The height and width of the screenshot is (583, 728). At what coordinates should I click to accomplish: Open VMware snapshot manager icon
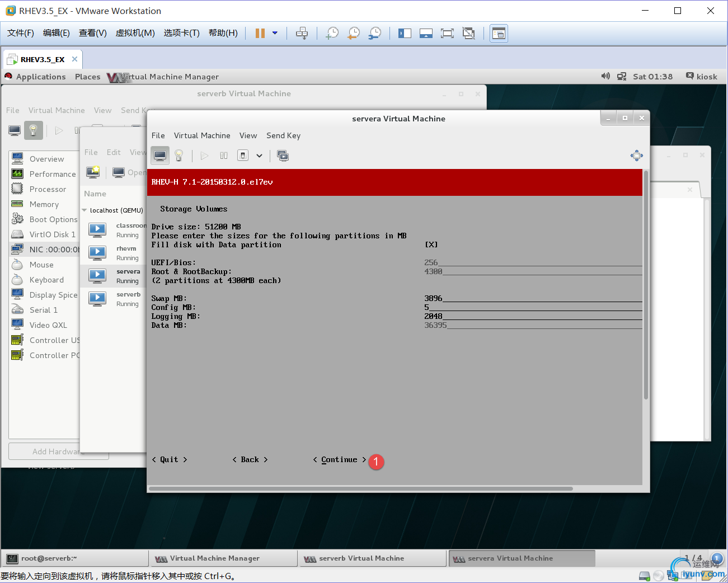(x=375, y=33)
